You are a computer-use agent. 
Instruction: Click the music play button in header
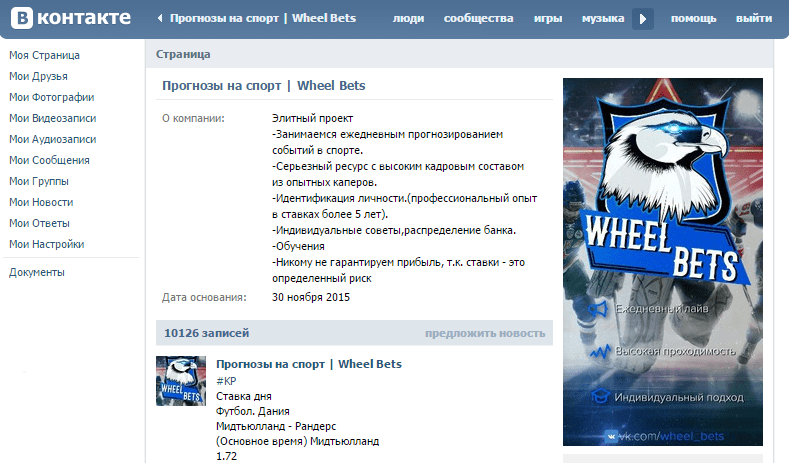[x=643, y=19]
